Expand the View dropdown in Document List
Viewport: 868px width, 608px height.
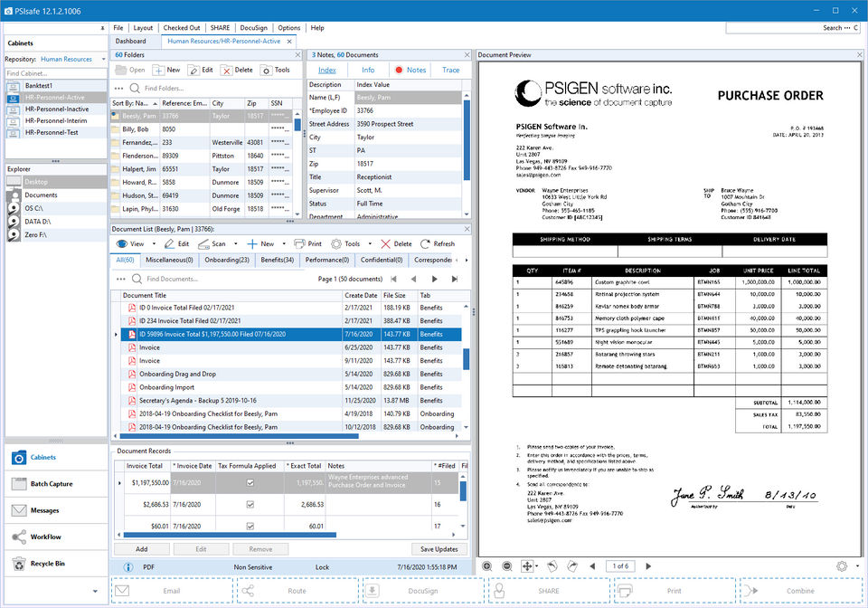pyautogui.click(x=154, y=243)
